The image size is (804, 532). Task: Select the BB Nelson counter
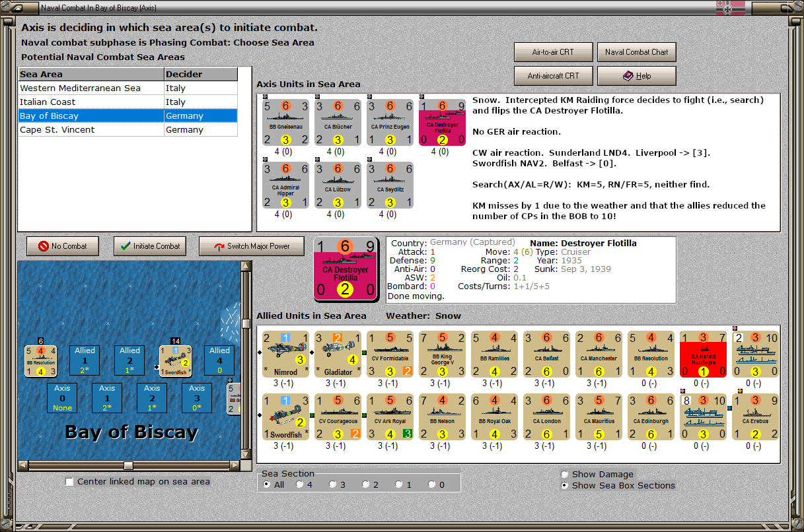click(x=443, y=417)
